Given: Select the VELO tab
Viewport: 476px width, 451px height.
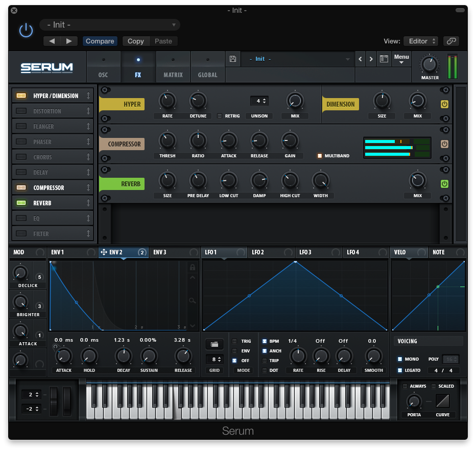Looking at the screenshot, I should [x=409, y=252].
